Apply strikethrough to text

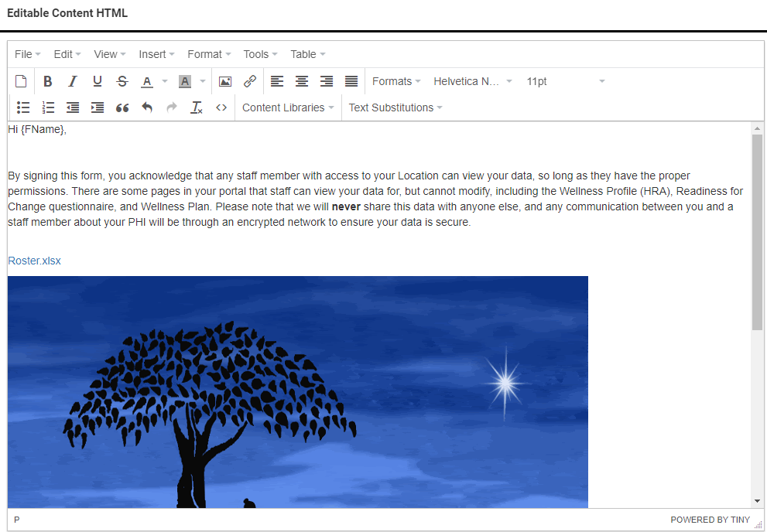click(122, 81)
